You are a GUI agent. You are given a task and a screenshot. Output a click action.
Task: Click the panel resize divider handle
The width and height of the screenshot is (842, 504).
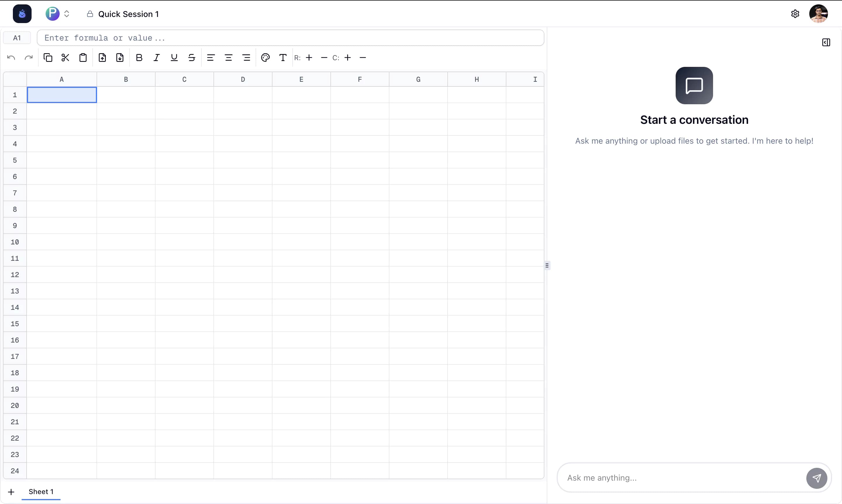coord(547,266)
